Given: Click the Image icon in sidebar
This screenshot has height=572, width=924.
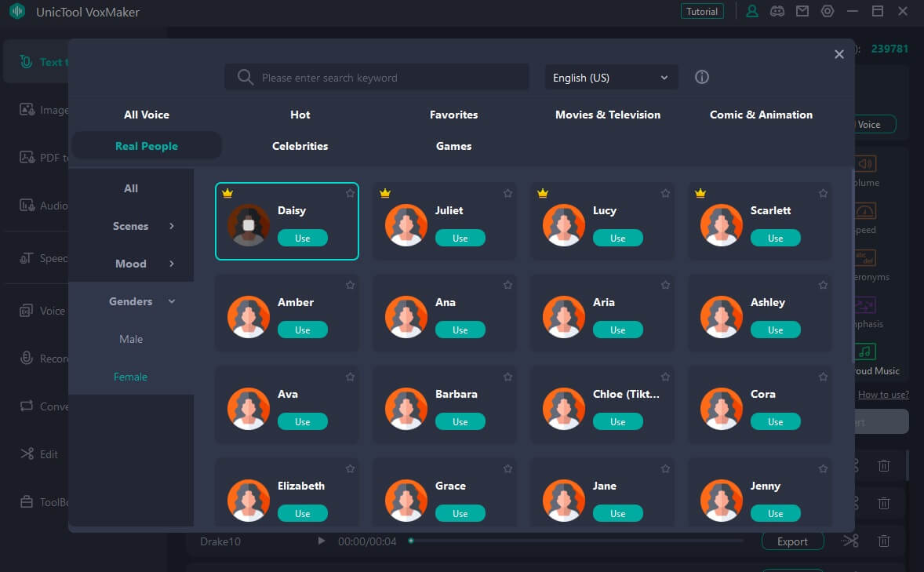Looking at the screenshot, I should point(27,110).
